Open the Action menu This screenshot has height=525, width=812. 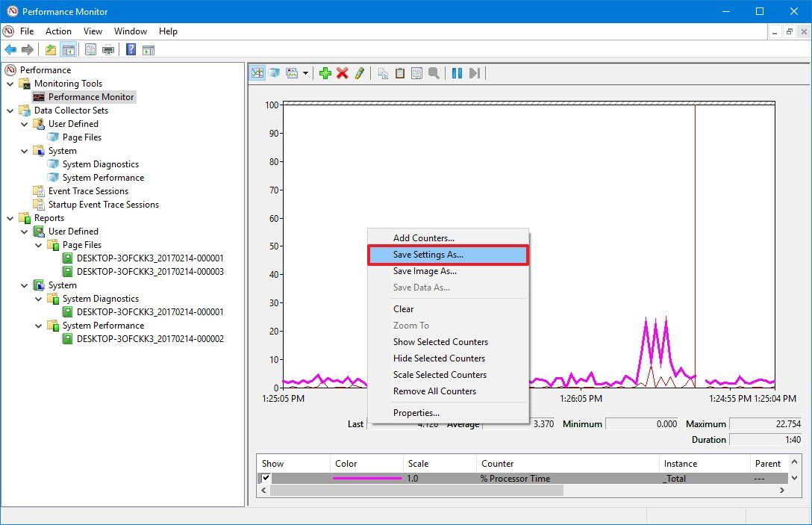pyautogui.click(x=58, y=31)
